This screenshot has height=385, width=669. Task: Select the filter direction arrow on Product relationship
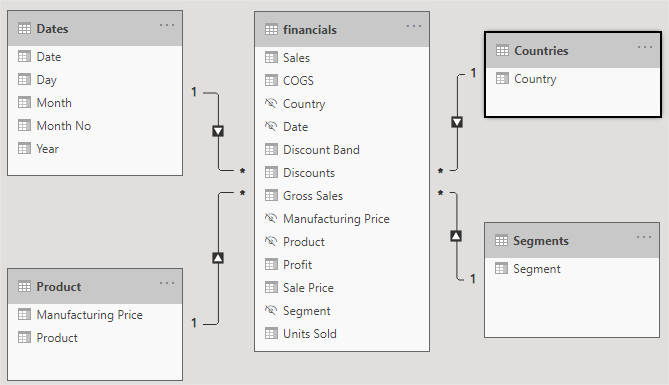pos(218,258)
